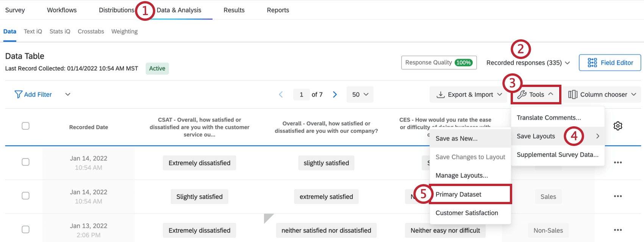Check the Jan 13, 2022 row checkbox
Image resolution: width=644 pixels, height=242 pixels.
(x=25, y=230)
